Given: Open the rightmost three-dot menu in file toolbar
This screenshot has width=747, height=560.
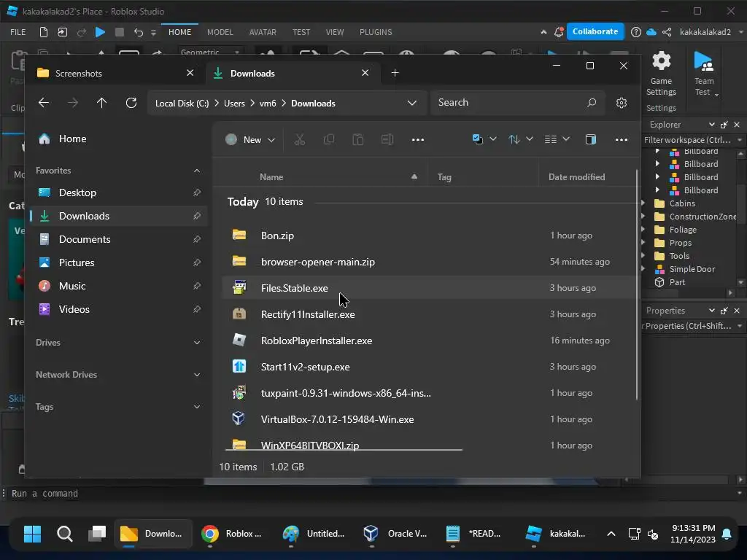Looking at the screenshot, I should pos(622,139).
